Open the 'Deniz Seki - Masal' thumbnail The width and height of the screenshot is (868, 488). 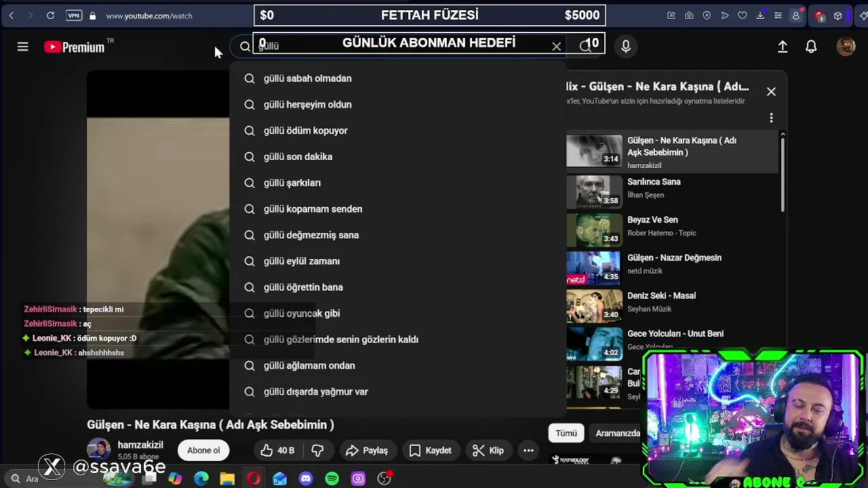coord(594,306)
